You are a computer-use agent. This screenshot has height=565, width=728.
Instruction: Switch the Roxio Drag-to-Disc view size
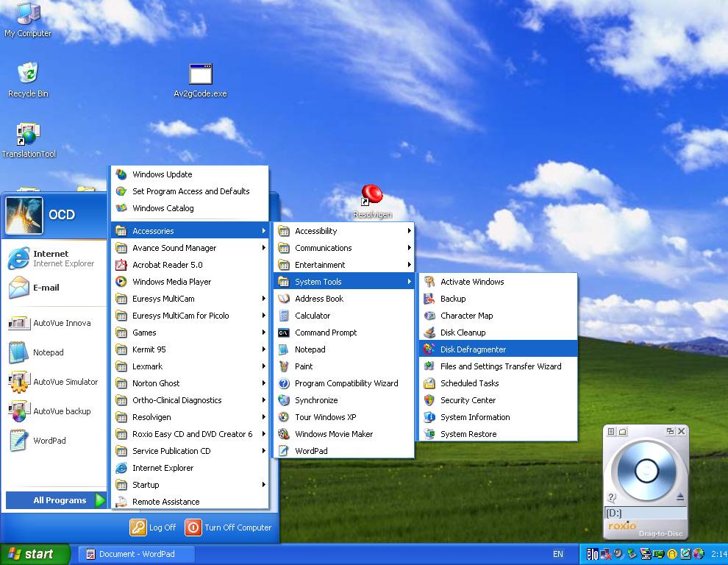coord(670,431)
